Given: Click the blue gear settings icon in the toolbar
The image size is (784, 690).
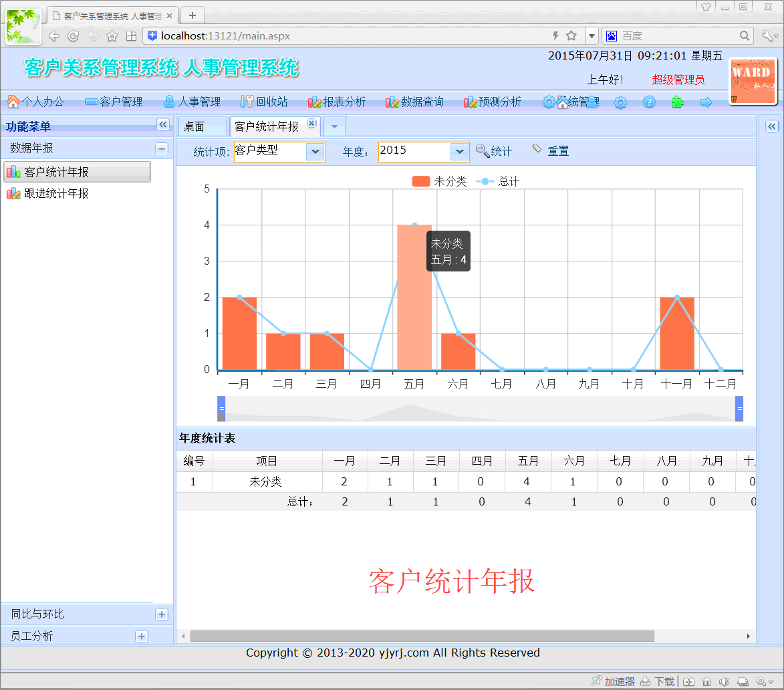Looking at the screenshot, I should [620, 102].
